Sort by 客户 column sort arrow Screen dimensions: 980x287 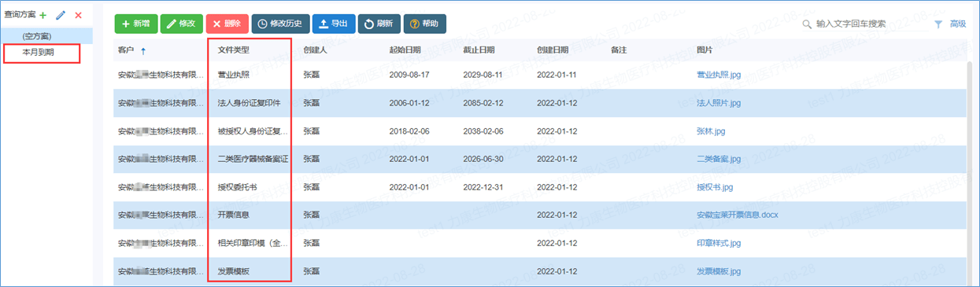point(142,50)
